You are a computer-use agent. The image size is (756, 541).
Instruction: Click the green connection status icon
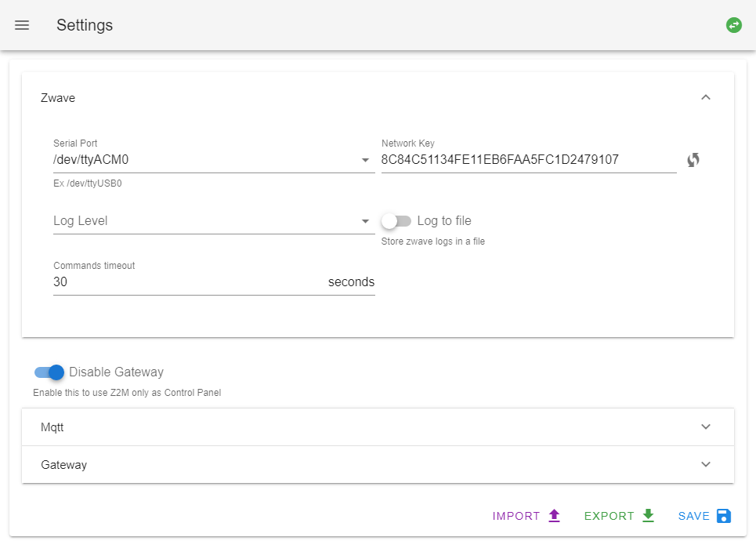733,25
